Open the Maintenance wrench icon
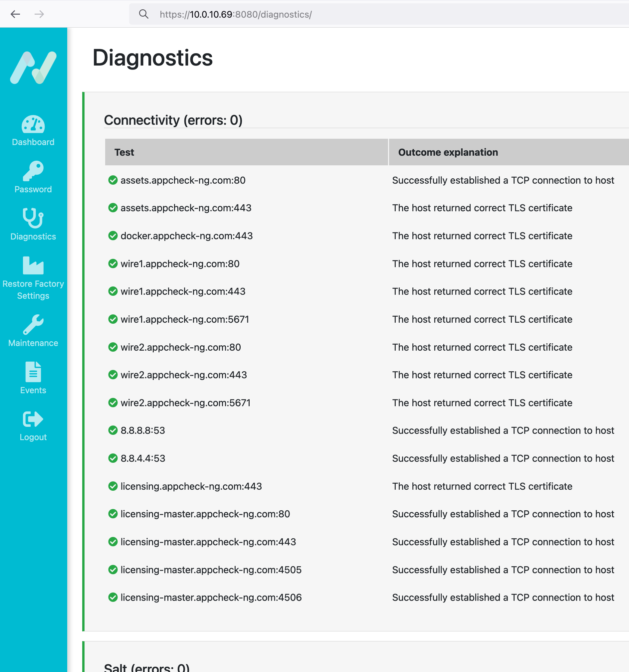 [33, 324]
